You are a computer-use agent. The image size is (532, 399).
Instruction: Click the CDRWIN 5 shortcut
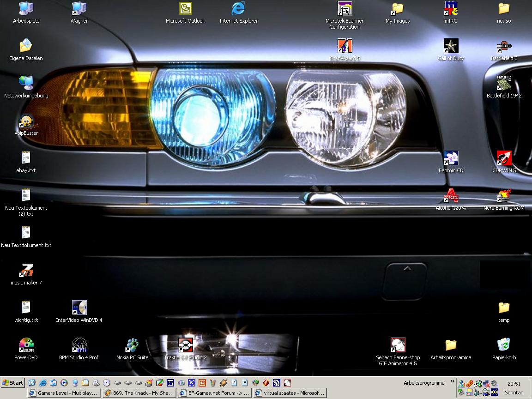point(504,159)
